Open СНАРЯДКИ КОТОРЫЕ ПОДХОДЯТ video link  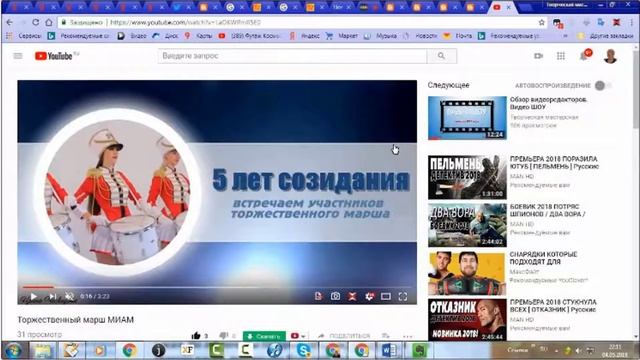tap(543, 258)
